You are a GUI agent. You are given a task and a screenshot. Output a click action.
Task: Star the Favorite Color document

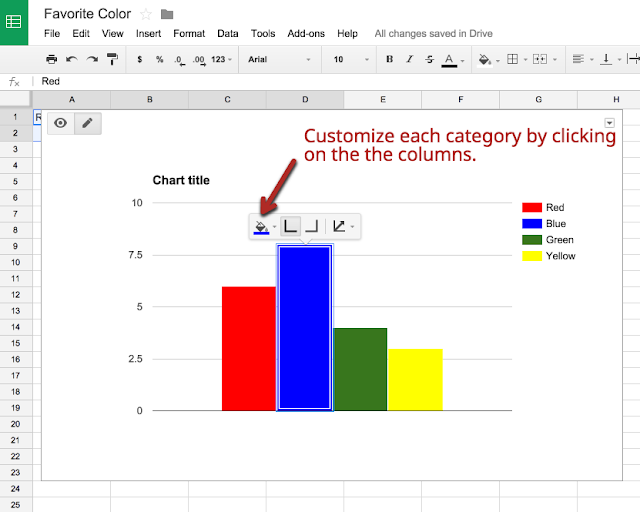(x=146, y=15)
